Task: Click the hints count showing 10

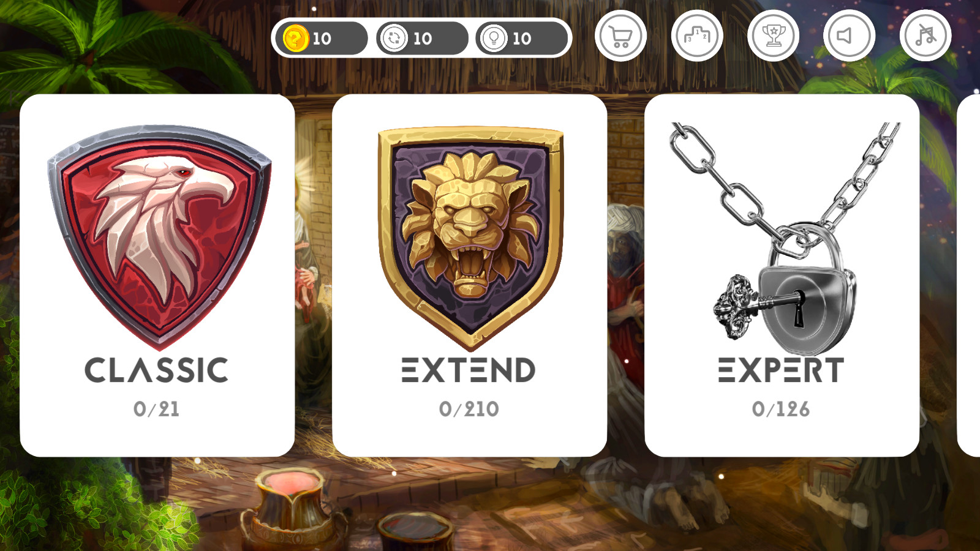Action: (522, 39)
